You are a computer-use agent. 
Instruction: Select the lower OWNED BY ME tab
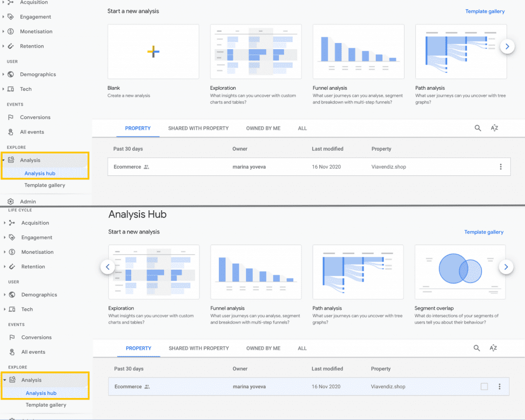coord(263,348)
